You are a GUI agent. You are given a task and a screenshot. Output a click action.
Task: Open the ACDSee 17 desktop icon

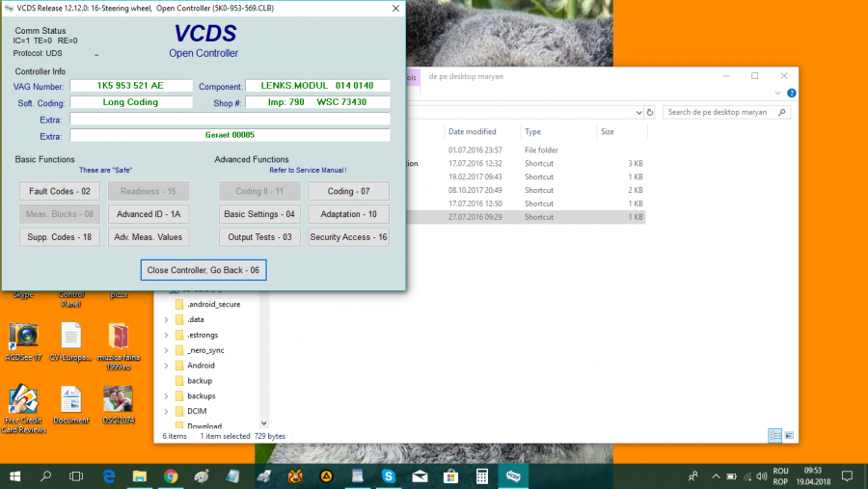point(23,338)
